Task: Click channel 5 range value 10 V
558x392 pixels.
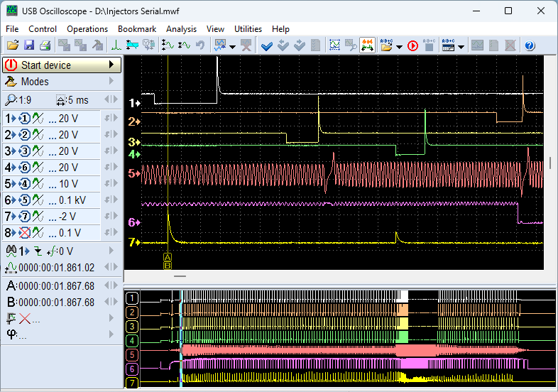Action: coord(68,184)
